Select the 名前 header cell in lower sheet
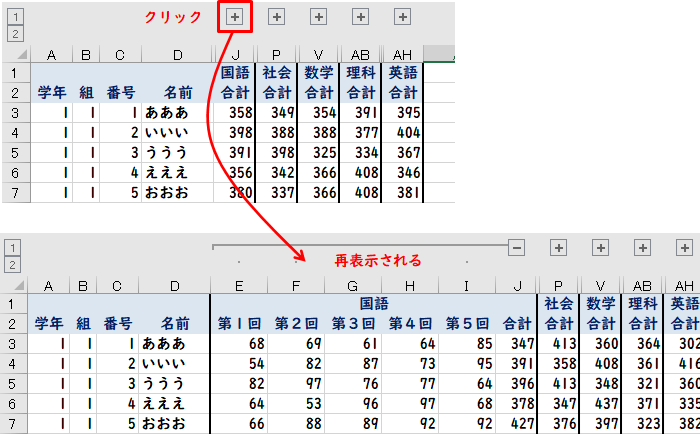Image resolution: width=700 pixels, height=434 pixels. click(177, 323)
